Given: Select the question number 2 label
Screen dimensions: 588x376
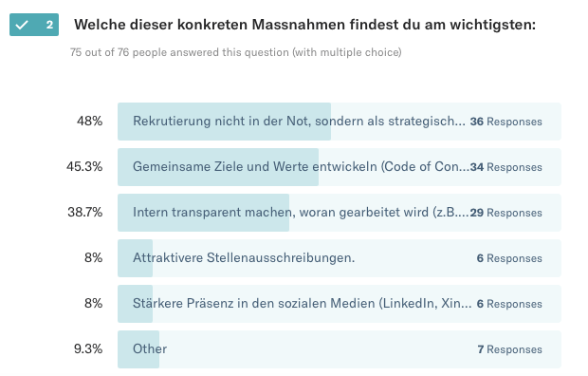Looking at the screenshot, I should (49, 25).
